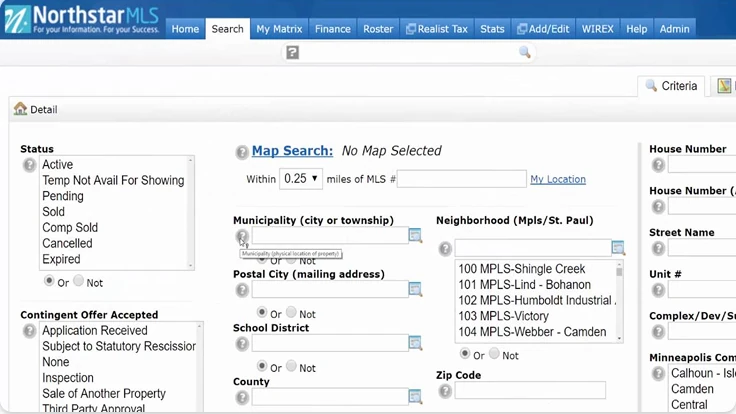Open the Within miles dropdown showing 0.25

point(301,179)
